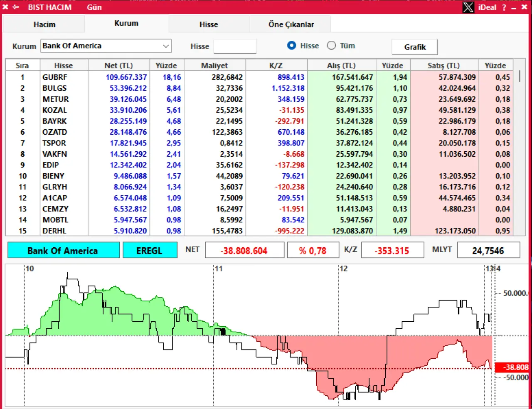
Task: Select the Hisse radio button
Action: tap(292, 46)
